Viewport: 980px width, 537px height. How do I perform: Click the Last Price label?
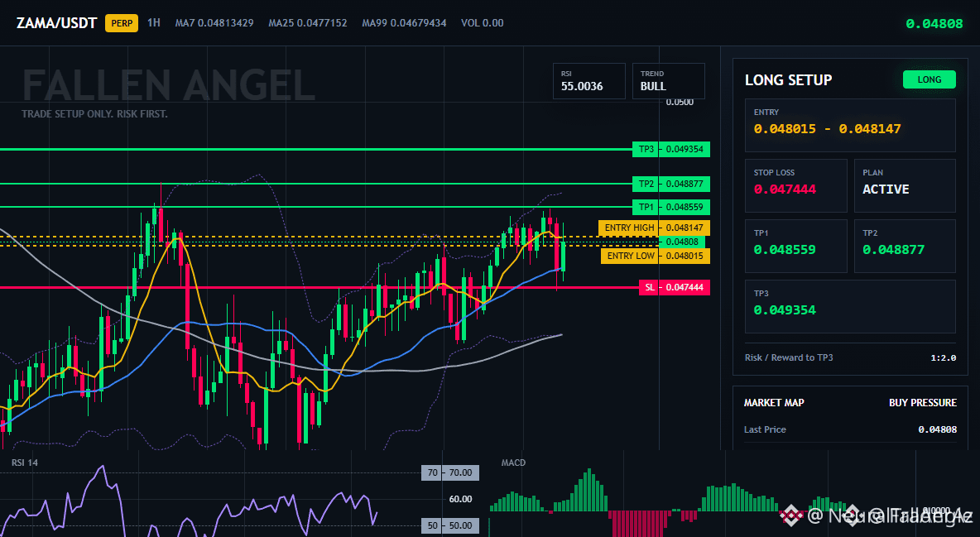(x=765, y=429)
